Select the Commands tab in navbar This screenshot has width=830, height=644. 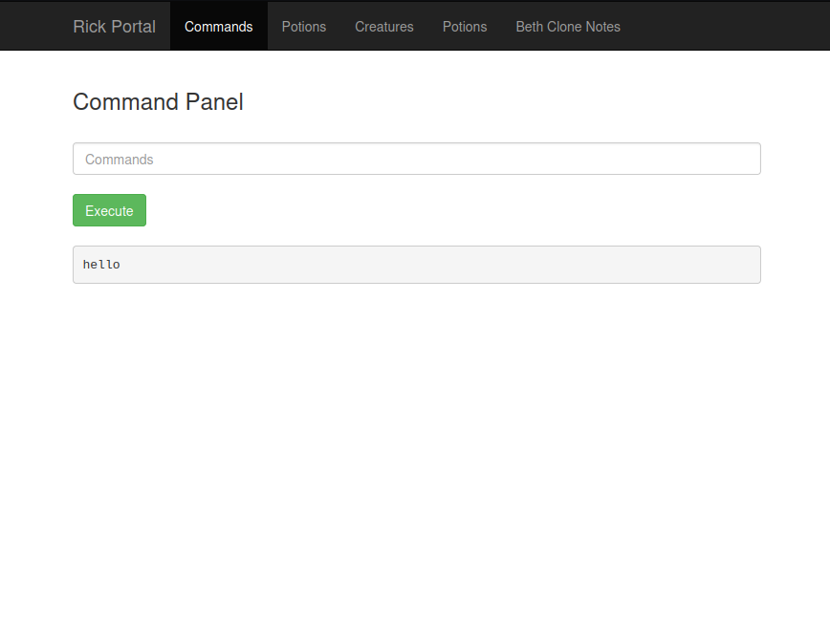click(218, 26)
